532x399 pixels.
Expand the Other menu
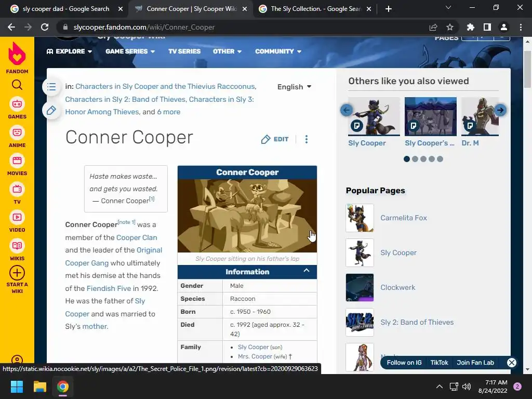click(x=228, y=51)
